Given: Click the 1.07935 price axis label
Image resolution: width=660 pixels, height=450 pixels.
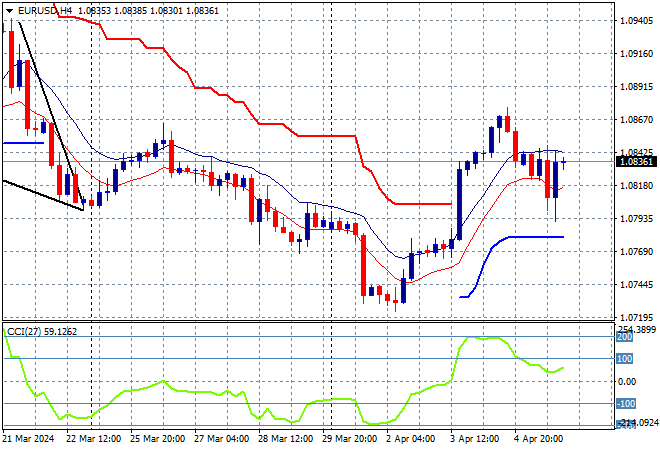Looking at the screenshot, I should (637, 218).
